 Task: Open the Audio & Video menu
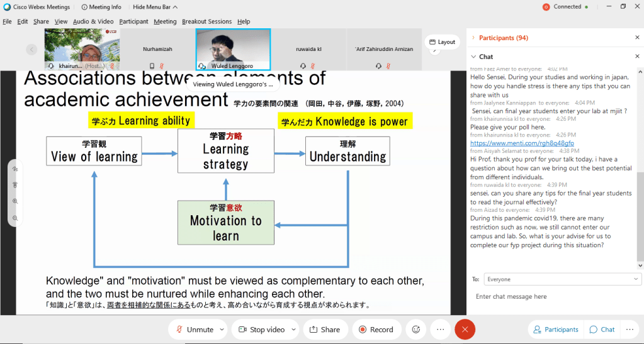click(93, 21)
